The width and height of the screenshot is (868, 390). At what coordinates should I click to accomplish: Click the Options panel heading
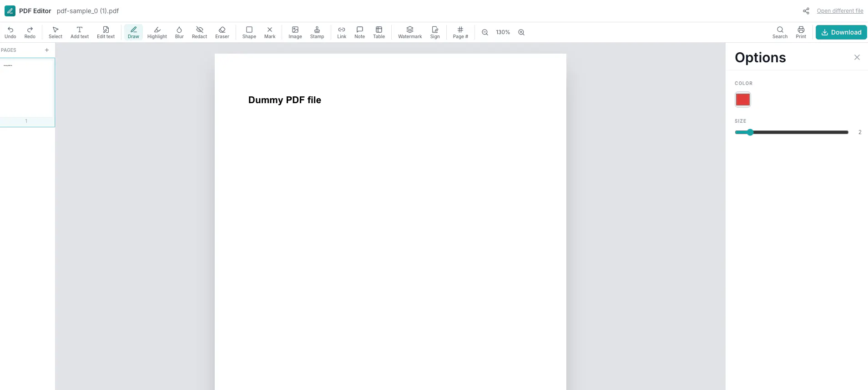(760, 58)
